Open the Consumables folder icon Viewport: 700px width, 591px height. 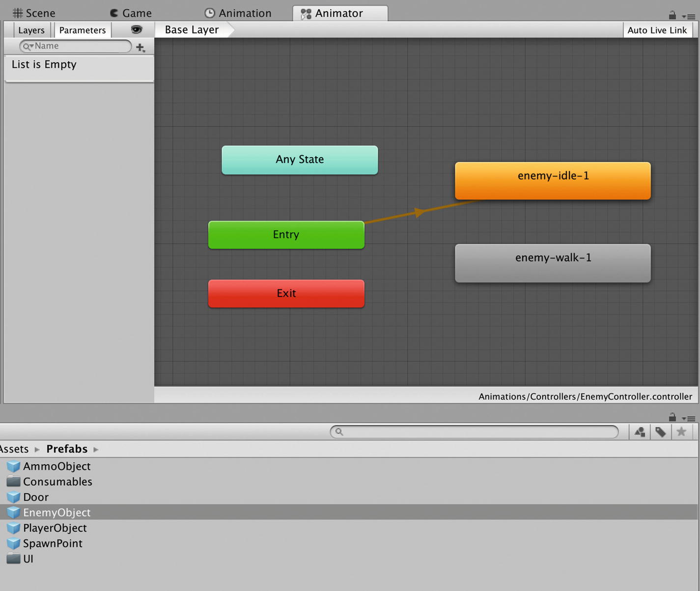pos(13,481)
